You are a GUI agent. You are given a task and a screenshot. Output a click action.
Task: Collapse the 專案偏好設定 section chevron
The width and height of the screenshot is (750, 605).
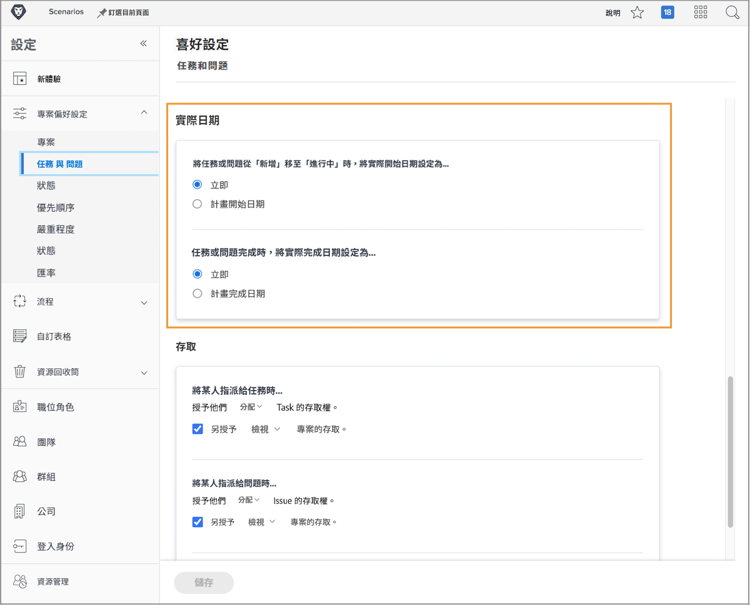[x=144, y=112]
